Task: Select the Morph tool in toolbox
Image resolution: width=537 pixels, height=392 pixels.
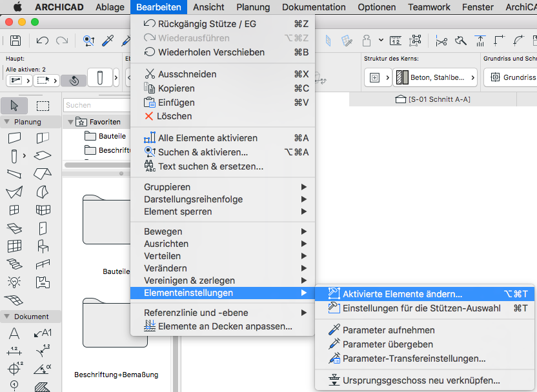Action: point(43,192)
